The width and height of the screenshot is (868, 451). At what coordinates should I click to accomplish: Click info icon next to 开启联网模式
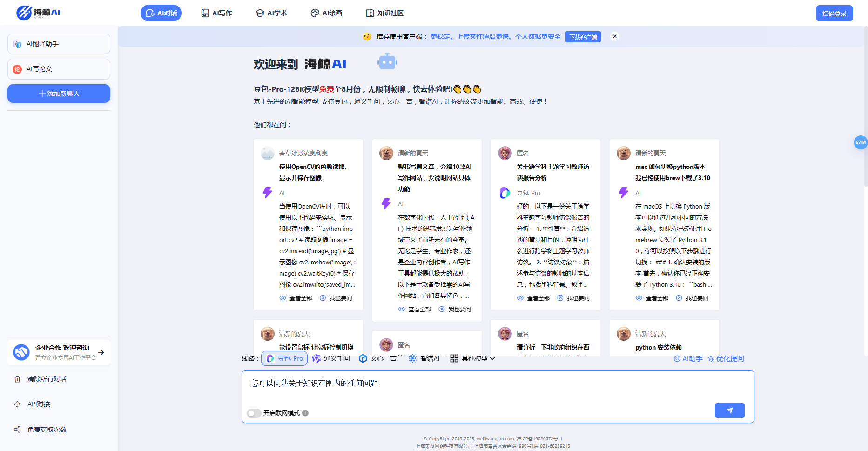point(305,413)
